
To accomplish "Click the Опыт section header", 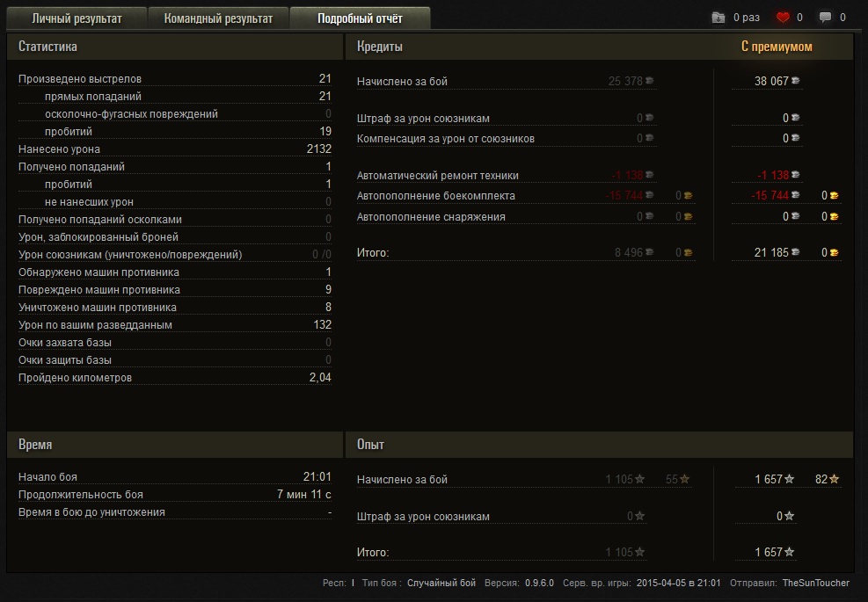I will (x=370, y=445).
